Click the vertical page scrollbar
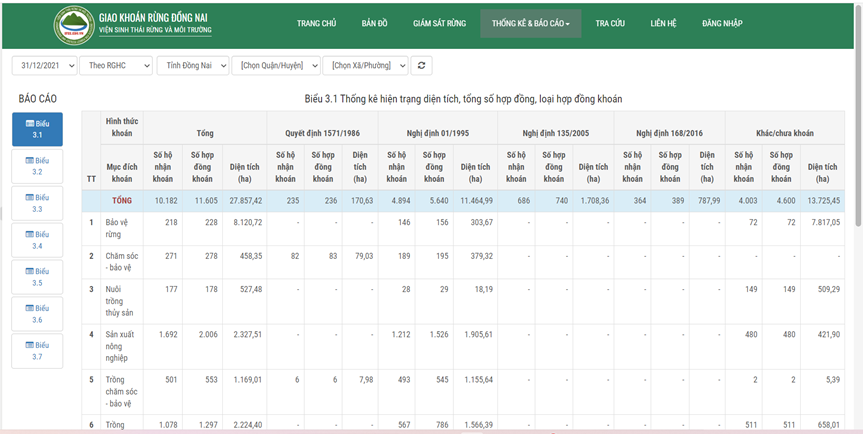Viewport: 863px width, 434px height. (858, 116)
